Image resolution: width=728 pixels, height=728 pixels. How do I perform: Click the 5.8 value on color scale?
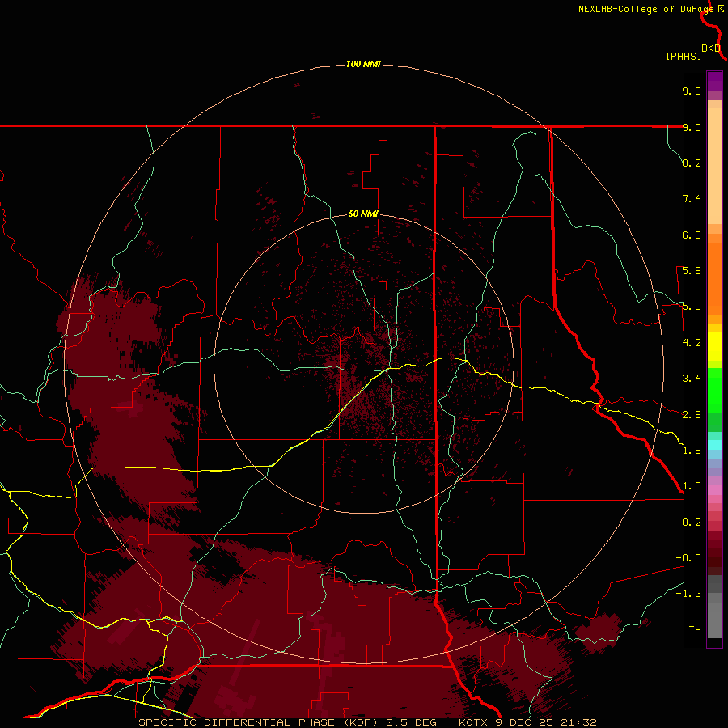click(692, 271)
